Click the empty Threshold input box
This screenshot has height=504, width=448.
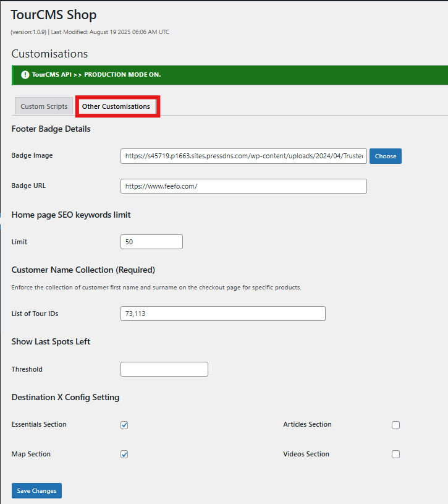click(164, 369)
